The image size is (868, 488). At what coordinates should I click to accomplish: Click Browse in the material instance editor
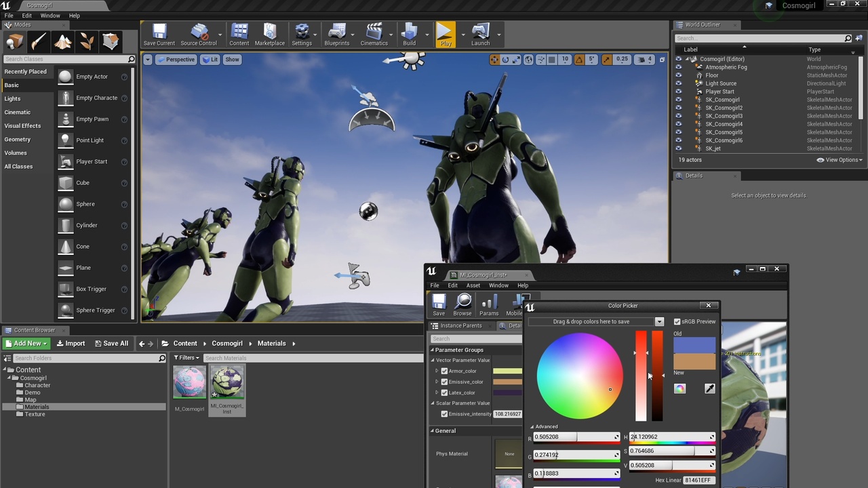coord(462,305)
